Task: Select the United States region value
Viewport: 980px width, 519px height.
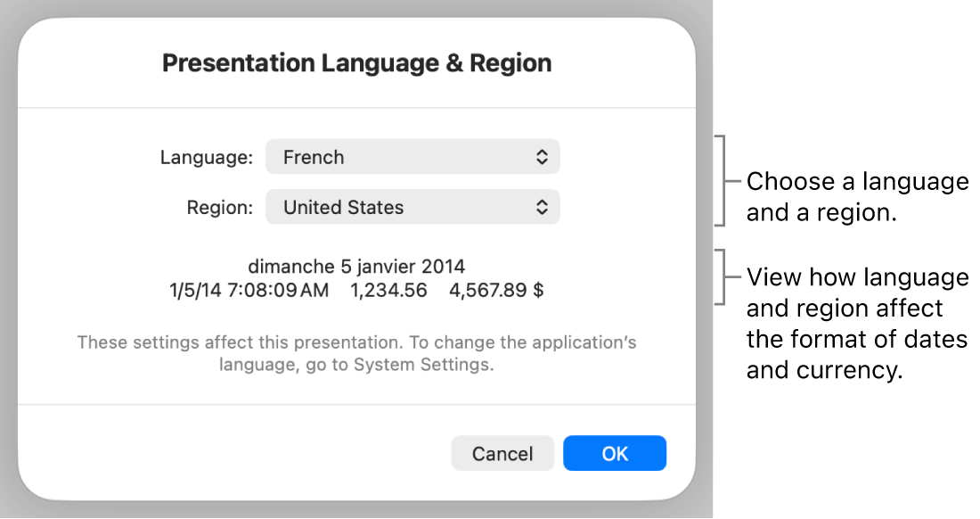Action: (x=343, y=207)
